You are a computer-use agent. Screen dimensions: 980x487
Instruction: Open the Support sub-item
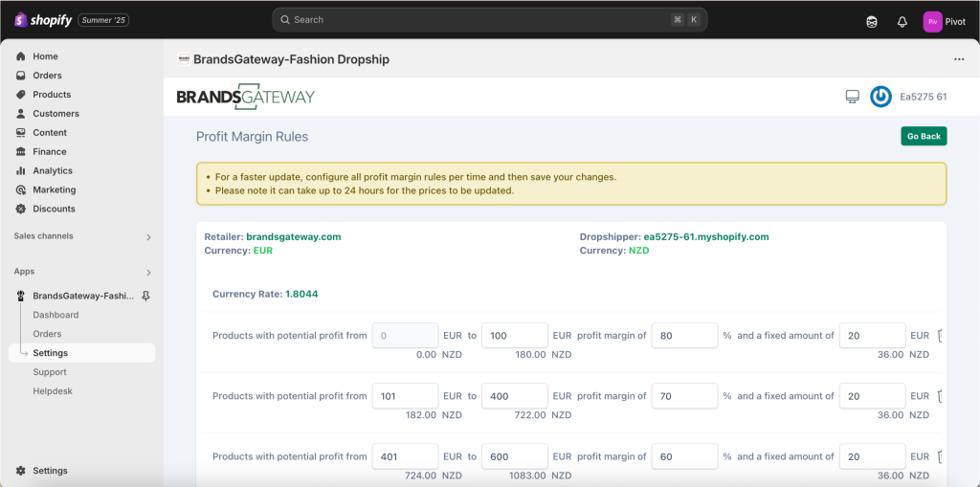pyautogui.click(x=50, y=372)
